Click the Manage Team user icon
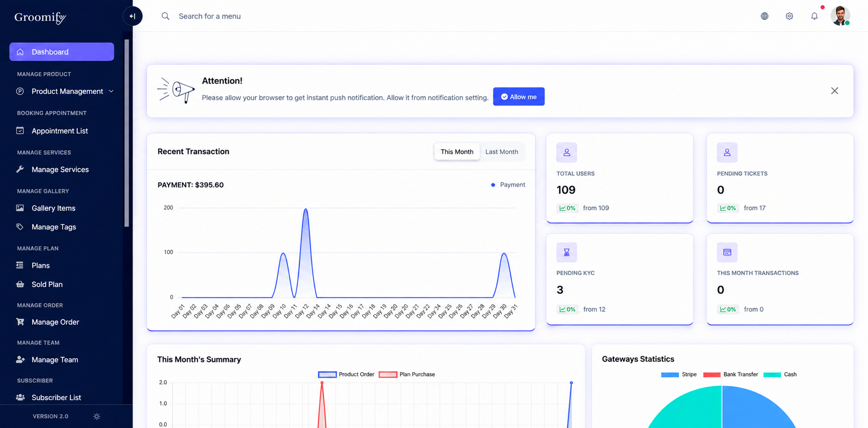The width and height of the screenshot is (868, 428). coord(20,360)
